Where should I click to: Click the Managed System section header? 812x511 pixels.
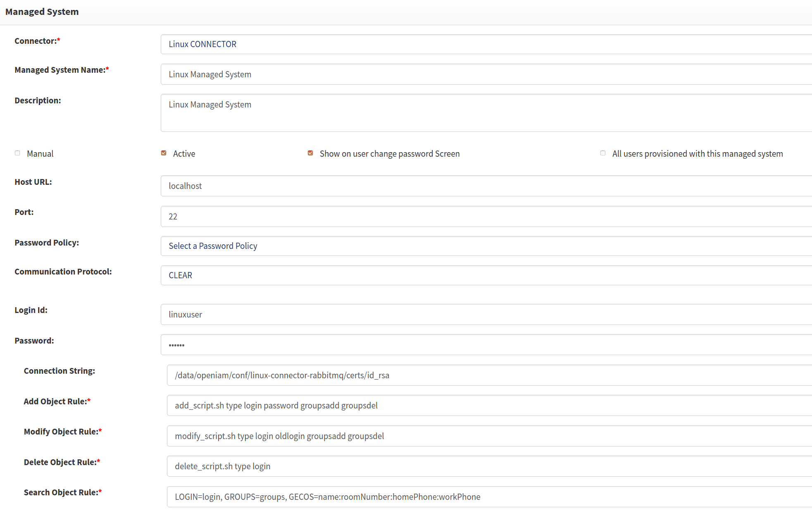click(42, 12)
